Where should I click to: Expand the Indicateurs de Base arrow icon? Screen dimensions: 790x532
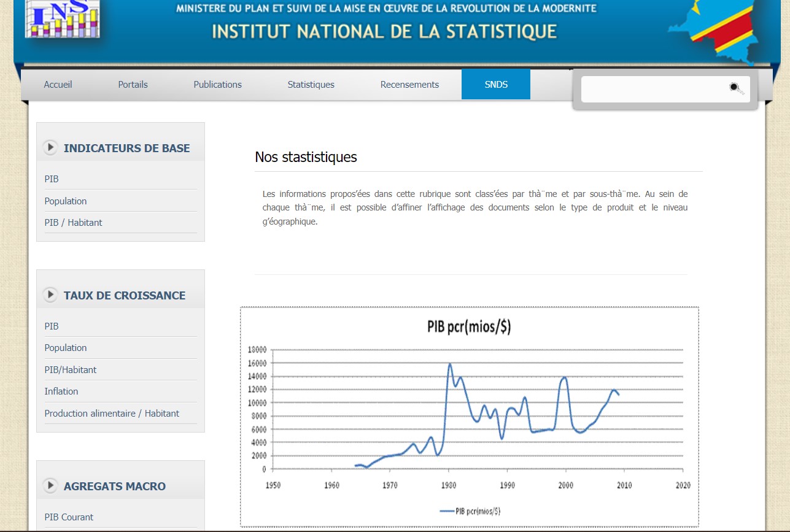50,148
